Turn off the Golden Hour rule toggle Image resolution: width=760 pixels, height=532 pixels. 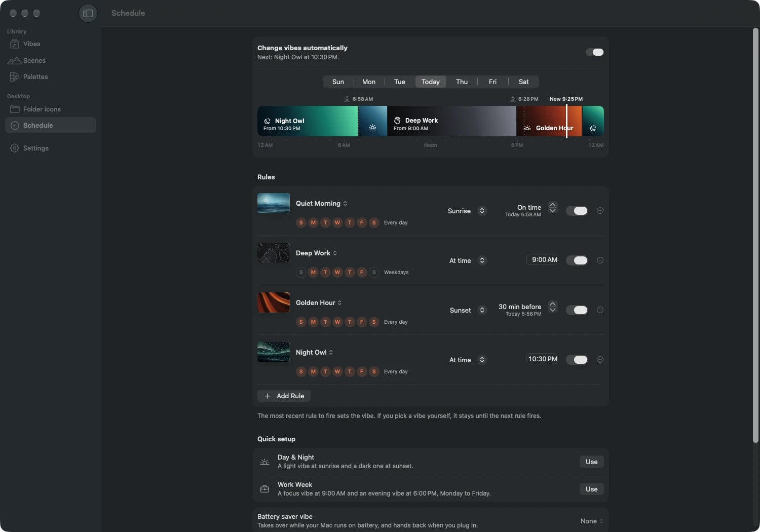577,310
